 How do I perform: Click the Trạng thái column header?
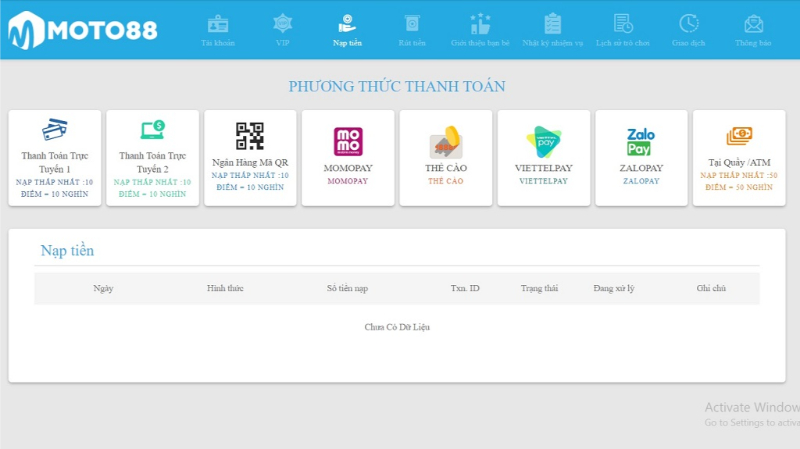coord(539,289)
